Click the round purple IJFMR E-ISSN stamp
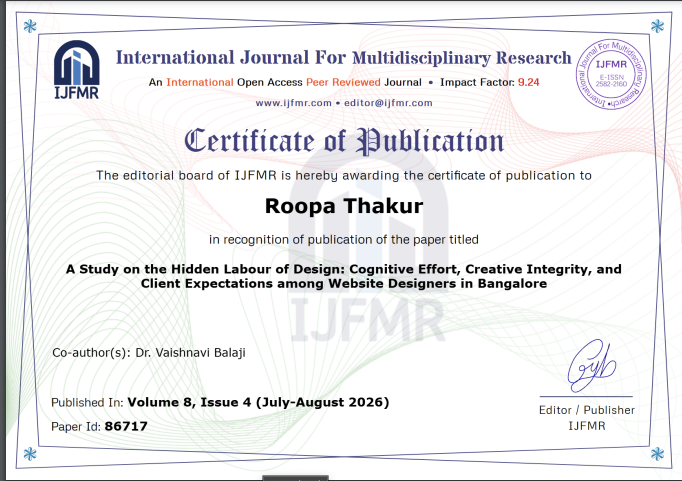This screenshot has width=682, height=481. tap(611, 74)
